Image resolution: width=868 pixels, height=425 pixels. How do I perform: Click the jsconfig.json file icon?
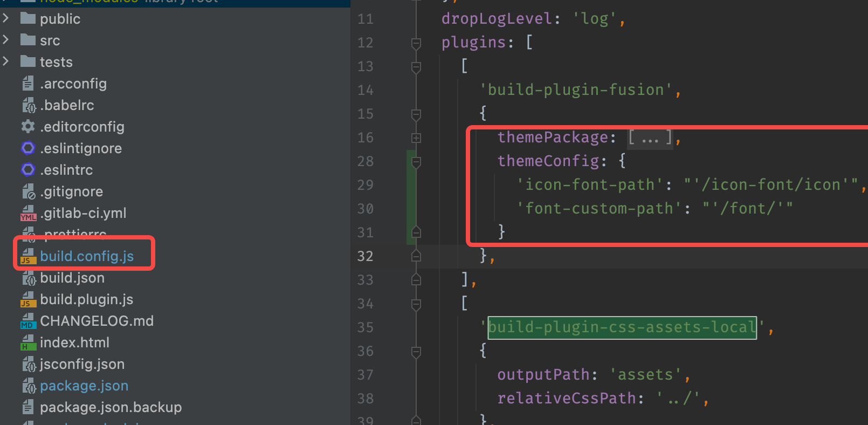[x=28, y=364]
